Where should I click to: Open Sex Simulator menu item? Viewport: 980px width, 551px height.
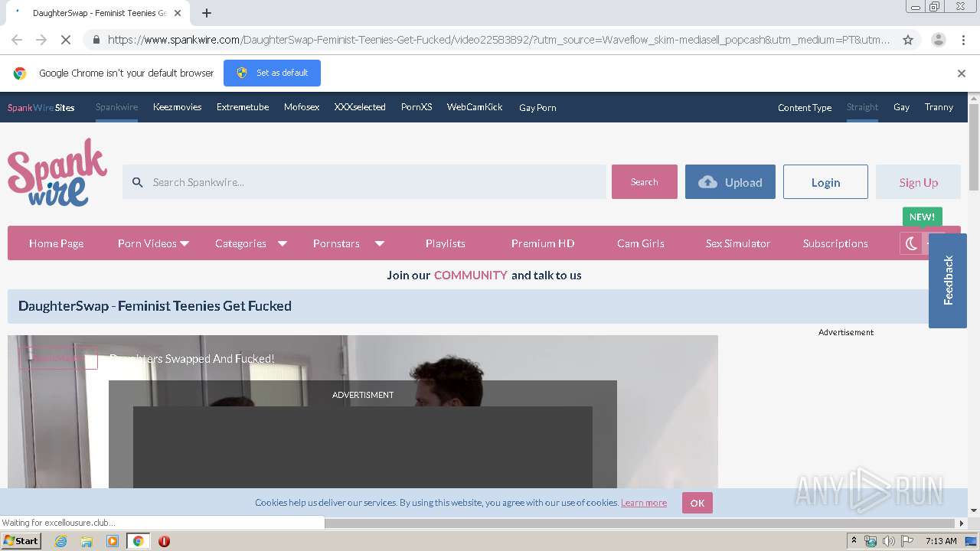click(738, 243)
